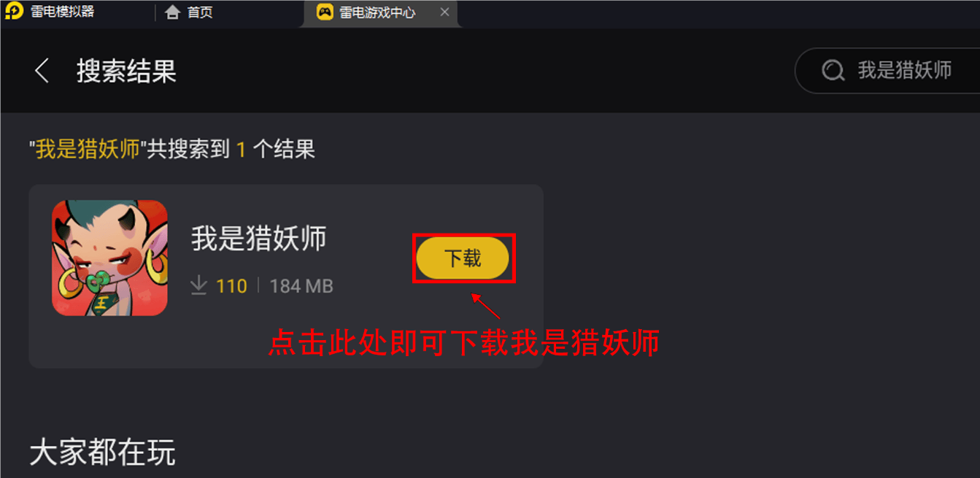Image resolution: width=980 pixels, height=478 pixels.
Task: Click the 雷电模拟器 window title text
Action: (x=63, y=12)
